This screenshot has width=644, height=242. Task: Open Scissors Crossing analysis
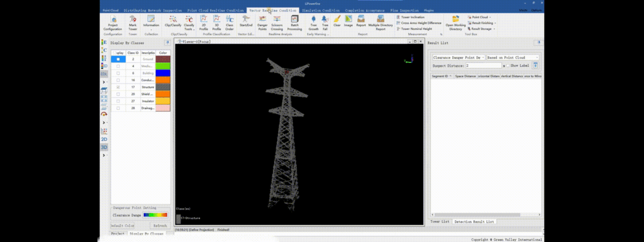(277, 22)
